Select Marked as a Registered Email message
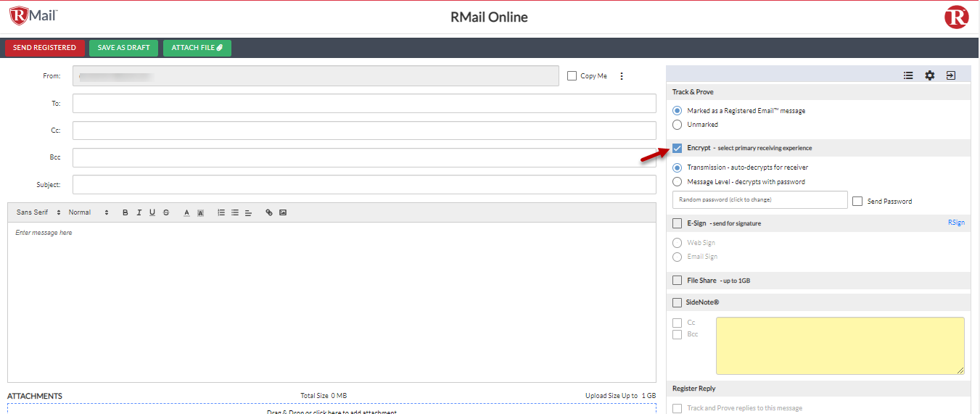The width and height of the screenshot is (980, 414). tap(678, 111)
